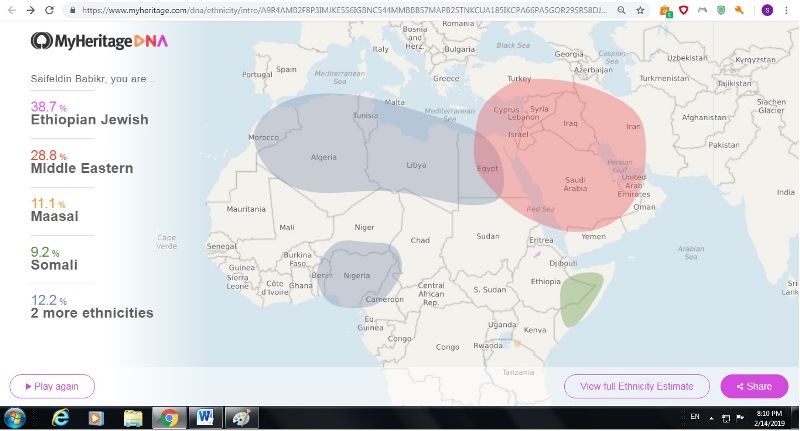Show hidden tray icons arrow

point(711,418)
